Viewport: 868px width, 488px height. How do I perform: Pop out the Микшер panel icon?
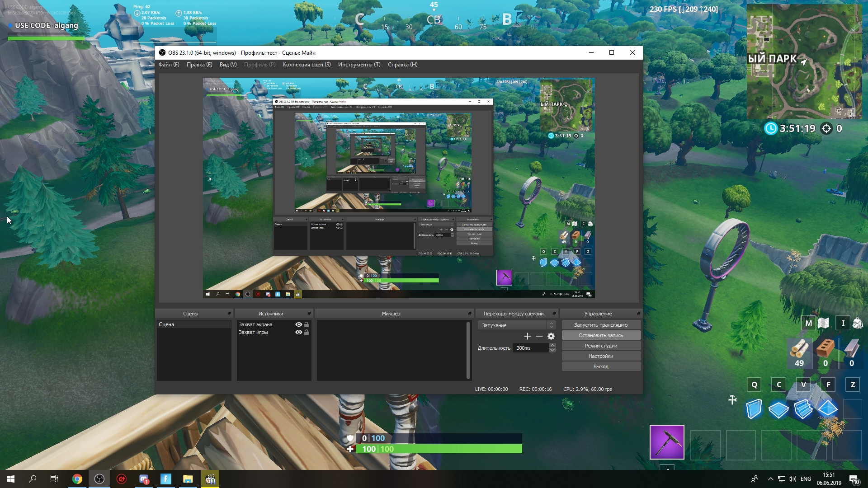pos(469,314)
